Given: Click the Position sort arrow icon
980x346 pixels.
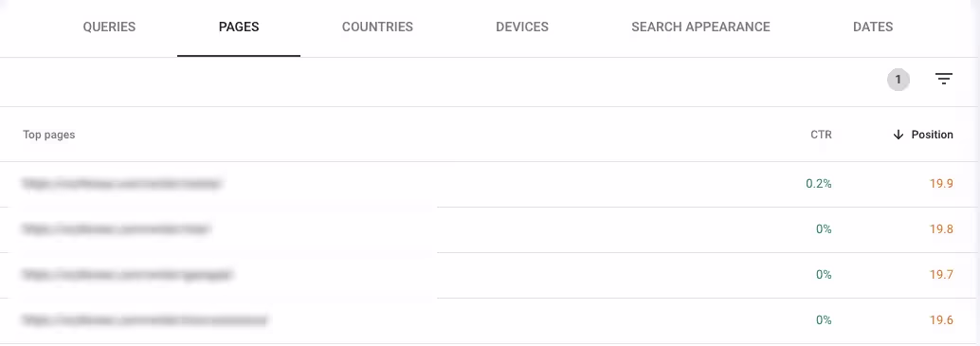Looking at the screenshot, I should coord(898,135).
